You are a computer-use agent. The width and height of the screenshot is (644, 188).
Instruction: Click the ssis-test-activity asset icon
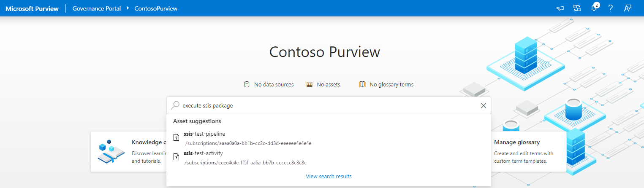[177, 157]
